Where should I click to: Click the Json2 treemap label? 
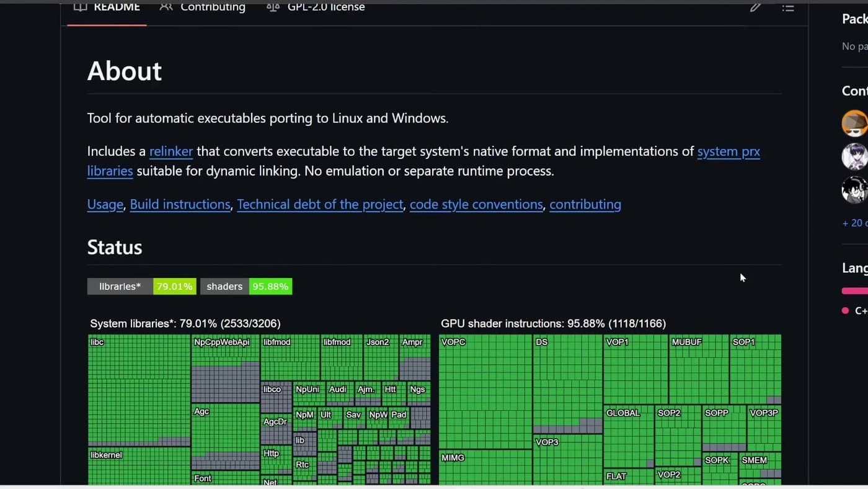pos(378,342)
